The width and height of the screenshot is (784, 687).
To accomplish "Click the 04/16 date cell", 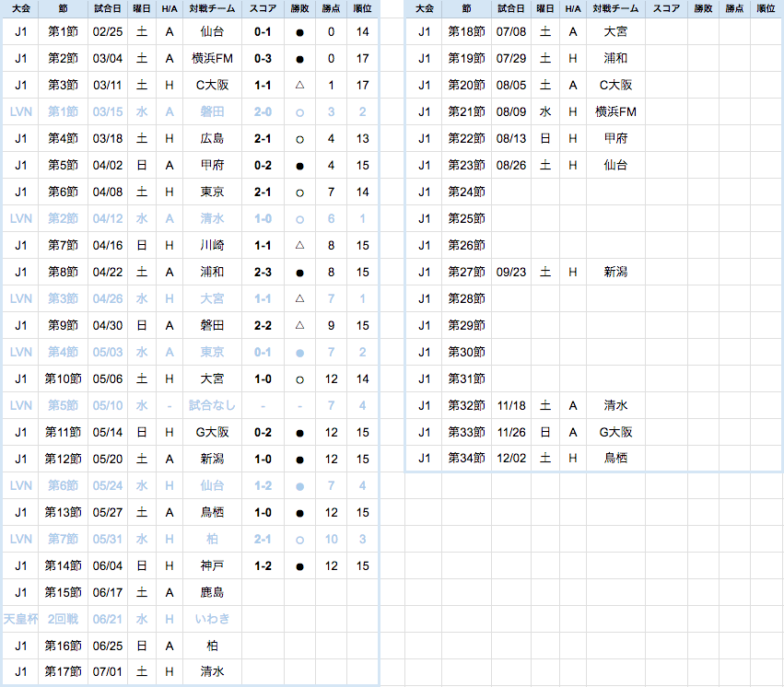I will click(x=108, y=246).
